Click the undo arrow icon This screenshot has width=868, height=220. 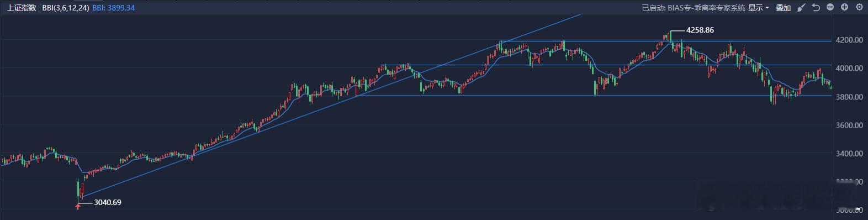tap(816, 8)
